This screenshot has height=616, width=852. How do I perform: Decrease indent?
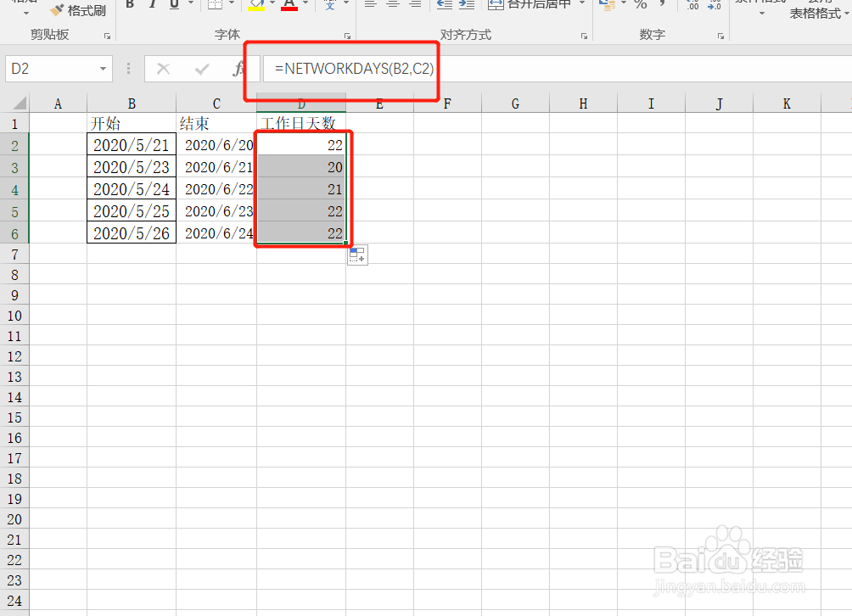point(445,4)
